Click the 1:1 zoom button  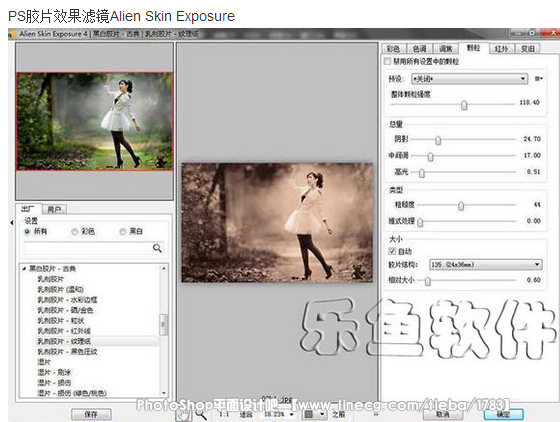(x=224, y=415)
